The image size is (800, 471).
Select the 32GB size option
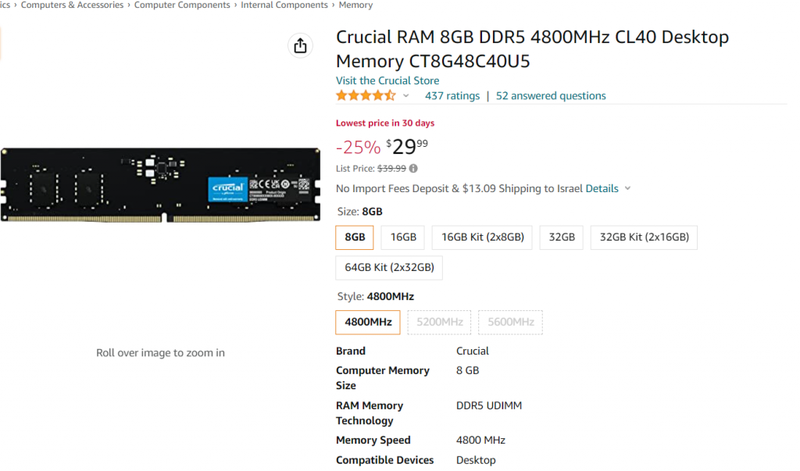pyautogui.click(x=561, y=237)
